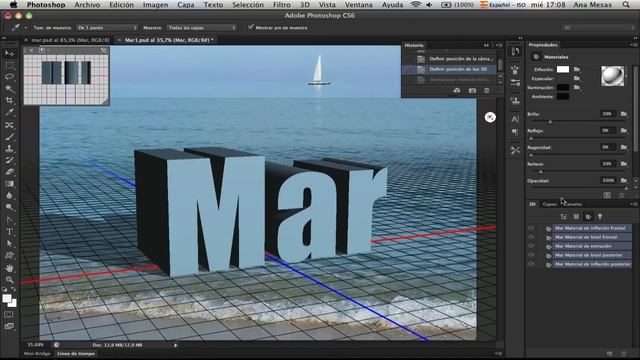Select the Gradient tool
This screenshot has width=640, height=360.
[9, 184]
